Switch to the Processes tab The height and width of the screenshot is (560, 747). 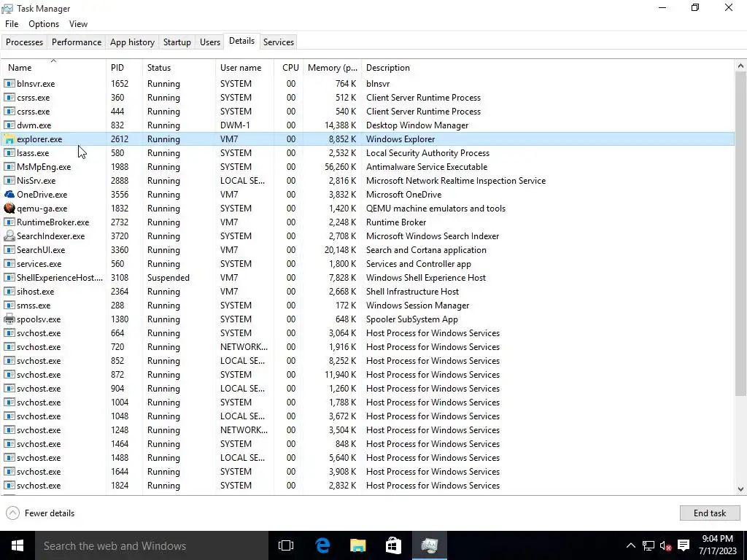tap(24, 42)
